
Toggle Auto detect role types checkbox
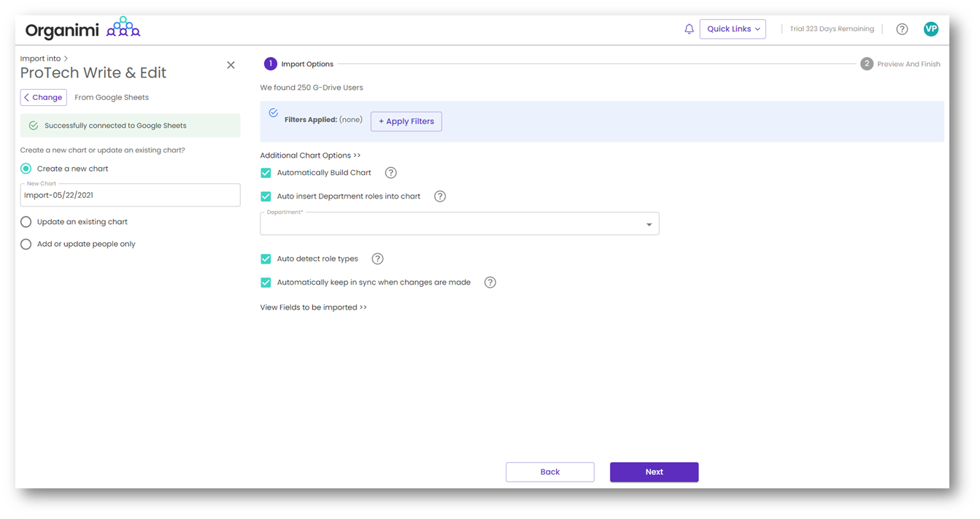point(266,259)
